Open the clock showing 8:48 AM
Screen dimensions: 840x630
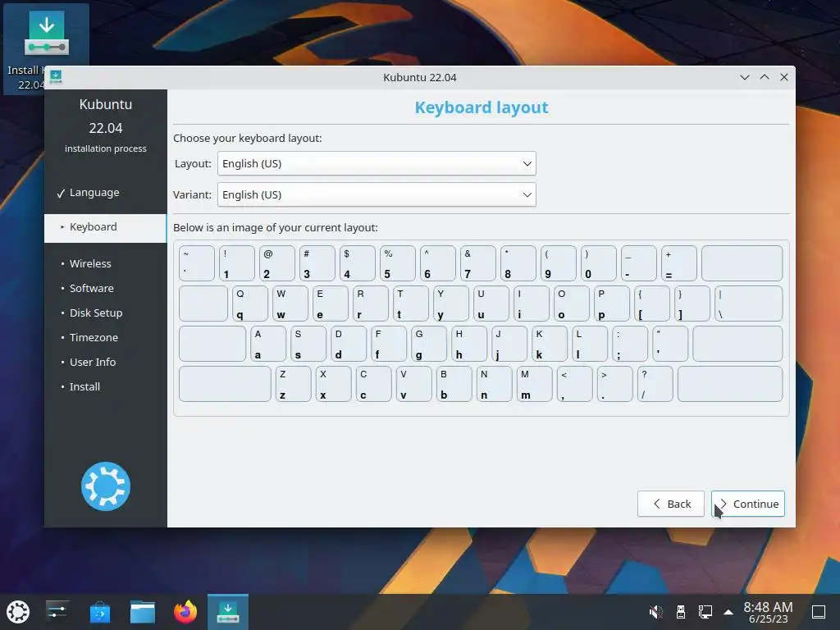point(768,612)
